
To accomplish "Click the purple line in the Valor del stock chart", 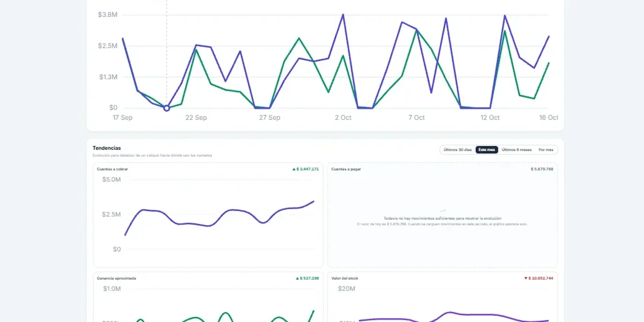I will click(x=454, y=318).
